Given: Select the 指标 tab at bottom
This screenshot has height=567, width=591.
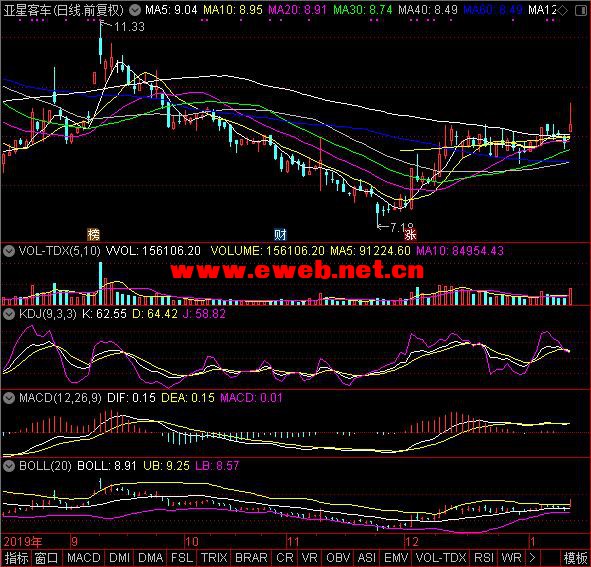Looking at the screenshot, I should coord(16,558).
